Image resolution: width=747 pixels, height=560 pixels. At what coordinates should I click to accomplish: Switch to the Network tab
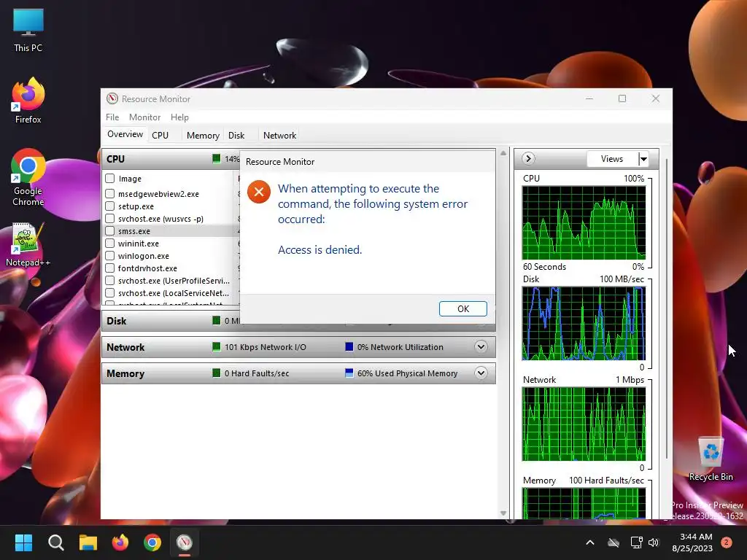click(x=279, y=135)
